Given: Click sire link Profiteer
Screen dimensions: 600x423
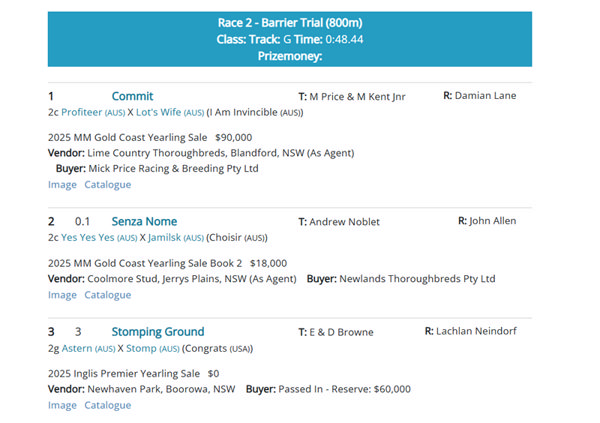Looking at the screenshot, I should pyautogui.click(x=82, y=112).
